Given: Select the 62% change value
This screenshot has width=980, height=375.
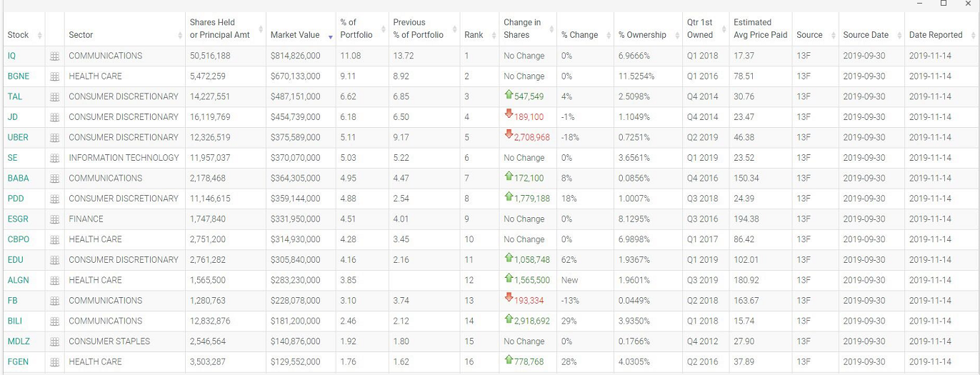Looking at the screenshot, I should click(569, 260).
